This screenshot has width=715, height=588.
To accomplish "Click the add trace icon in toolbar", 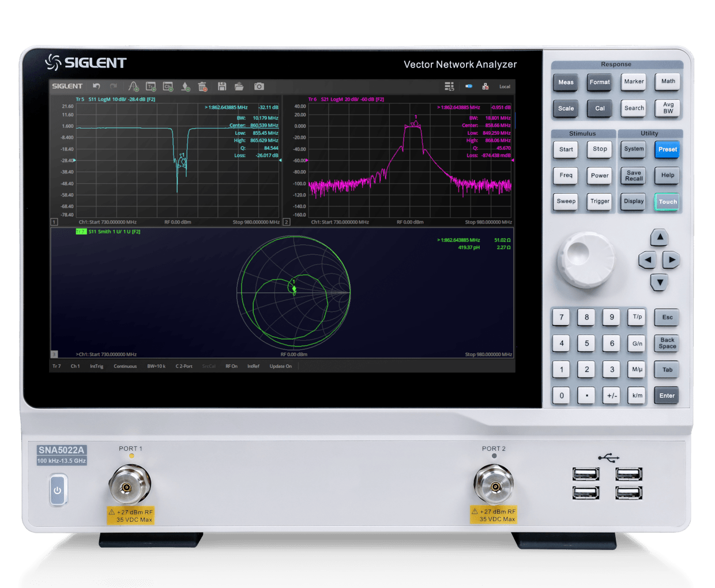I will tap(150, 86).
